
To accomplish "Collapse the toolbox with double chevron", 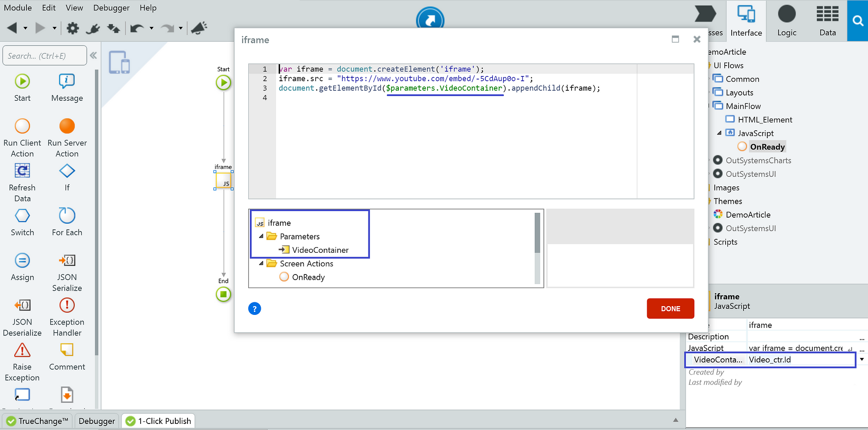I will (x=93, y=56).
